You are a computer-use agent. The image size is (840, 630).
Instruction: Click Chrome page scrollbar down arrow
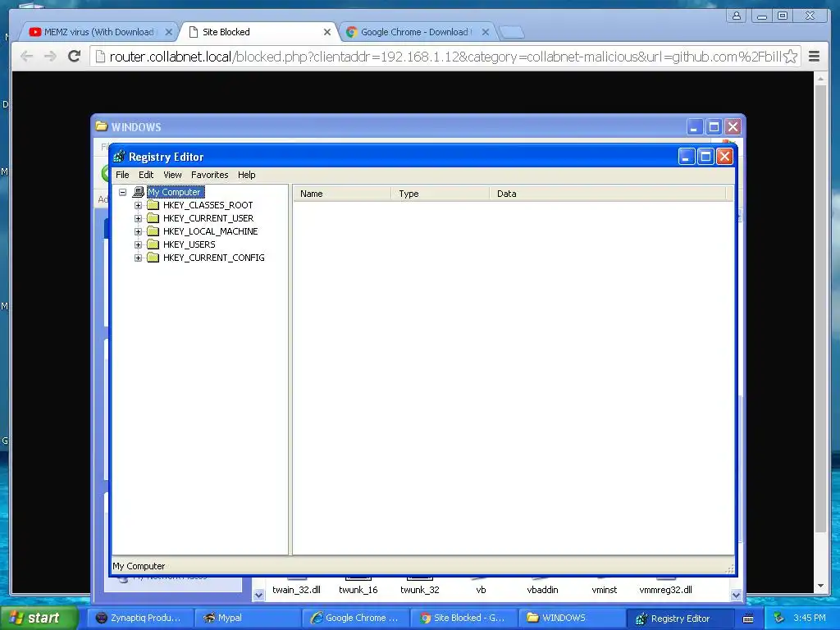(x=820, y=586)
